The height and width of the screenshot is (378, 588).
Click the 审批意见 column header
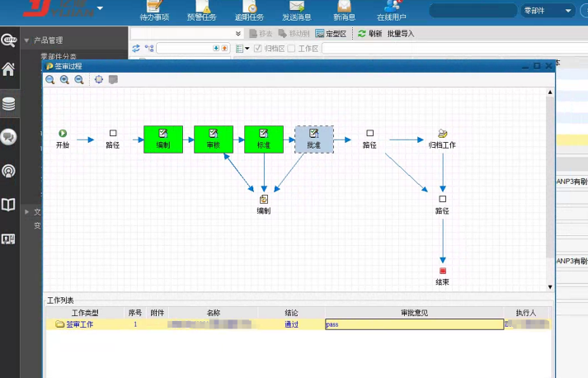pos(414,313)
